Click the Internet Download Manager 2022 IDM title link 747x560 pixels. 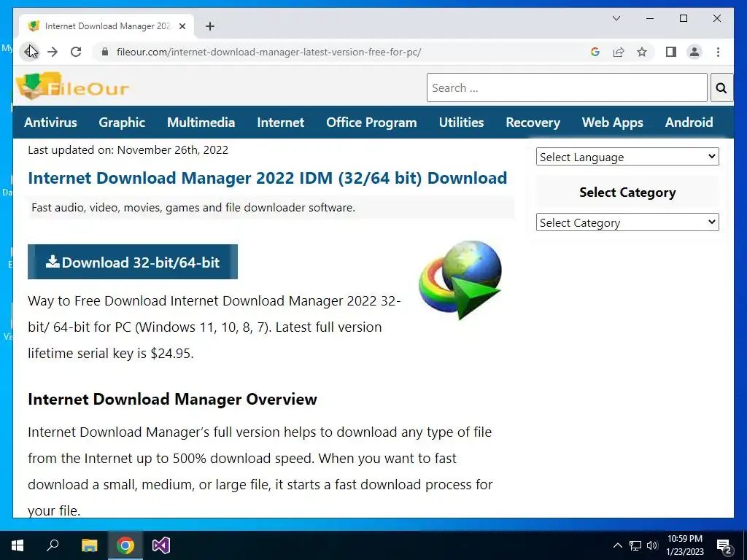(267, 178)
